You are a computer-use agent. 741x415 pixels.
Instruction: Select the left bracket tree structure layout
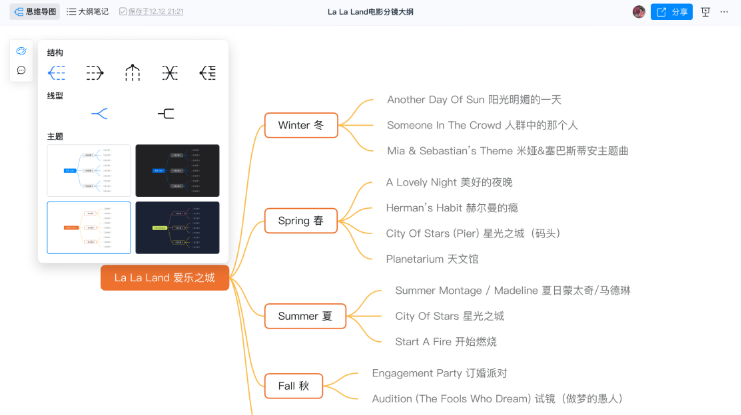click(x=207, y=73)
